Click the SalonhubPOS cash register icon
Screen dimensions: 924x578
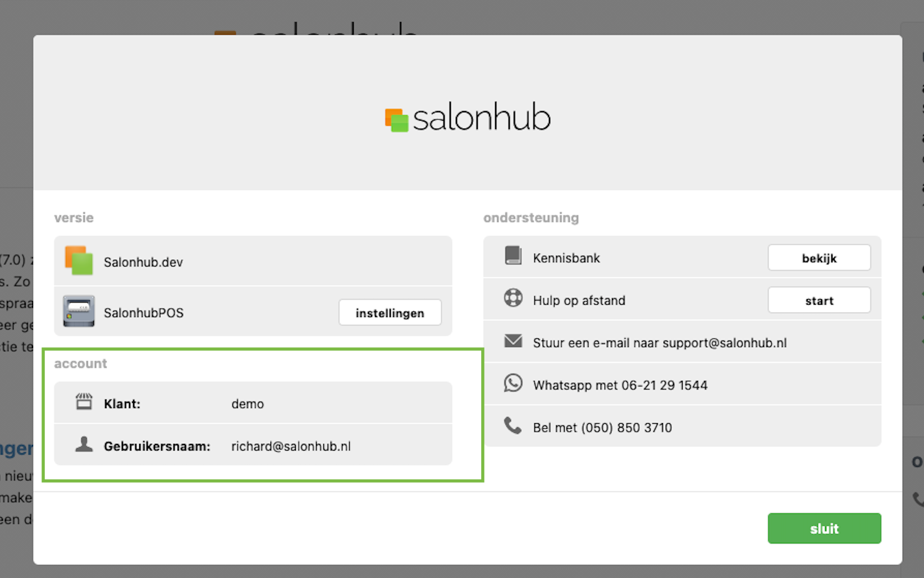point(79,311)
